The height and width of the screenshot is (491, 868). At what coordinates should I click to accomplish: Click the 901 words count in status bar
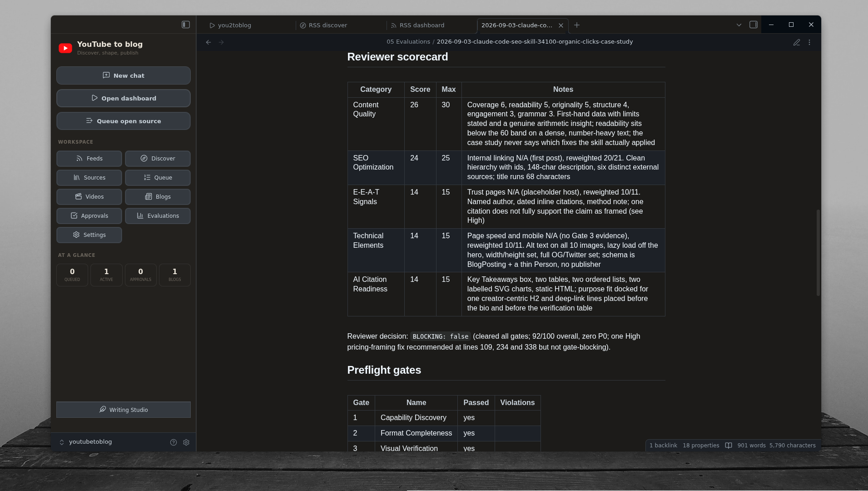point(751,446)
